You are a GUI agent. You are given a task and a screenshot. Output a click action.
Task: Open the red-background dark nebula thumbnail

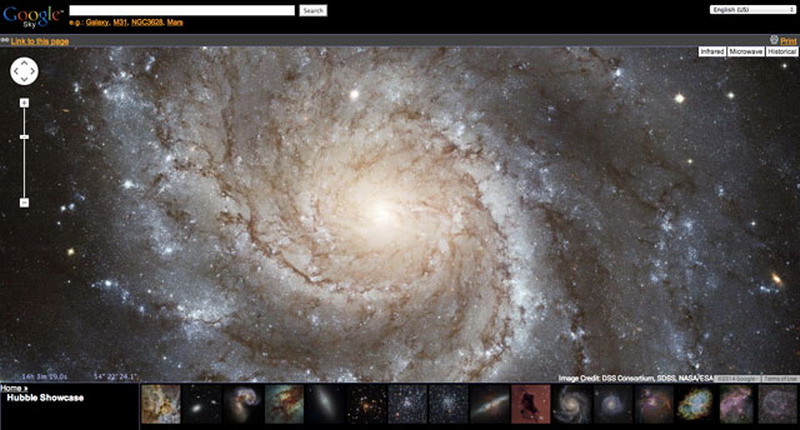pyautogui.click(x=531, y=404)
